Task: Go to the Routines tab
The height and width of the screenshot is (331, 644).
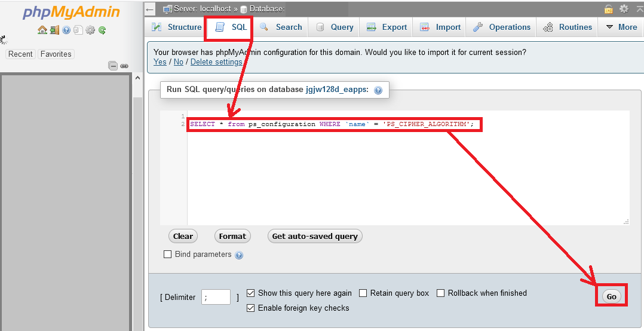Action: [x=567, y=27]
